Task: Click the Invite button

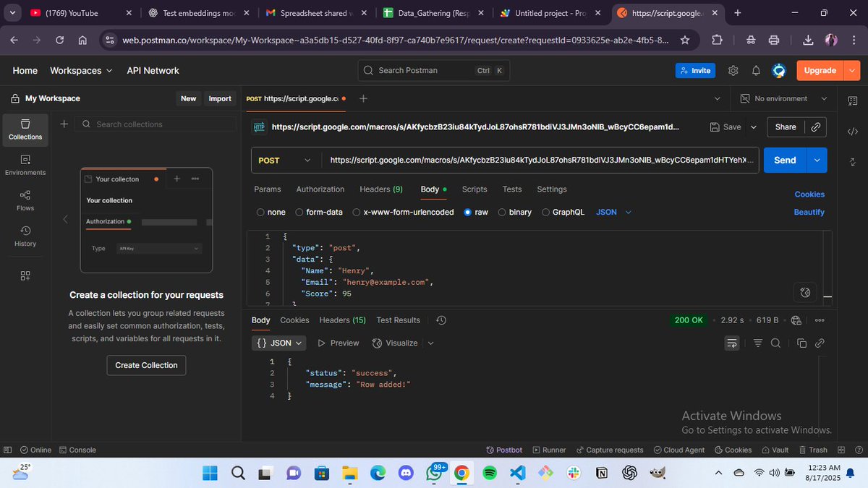Action: (695, 70)
